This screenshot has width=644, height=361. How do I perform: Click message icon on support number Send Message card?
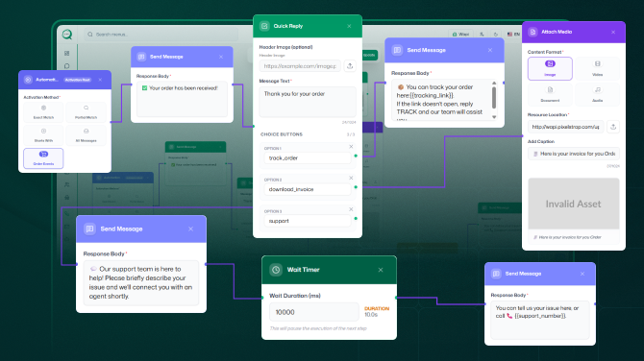(x=496, y=274)
